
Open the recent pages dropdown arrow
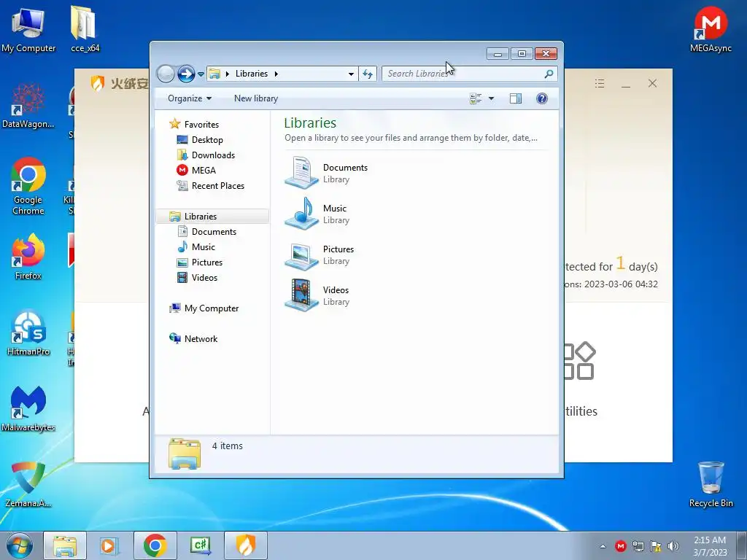(201, 74)
